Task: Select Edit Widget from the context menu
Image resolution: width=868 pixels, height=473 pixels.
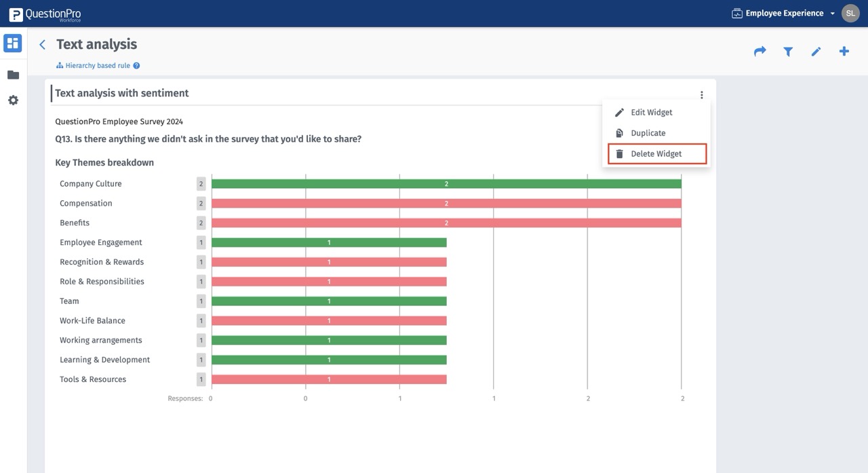Action: tap(651, 112)
